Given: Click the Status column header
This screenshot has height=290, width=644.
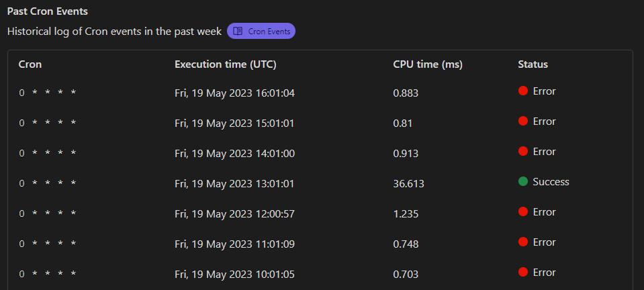Looking at the screenshot, I should point(533,64).
